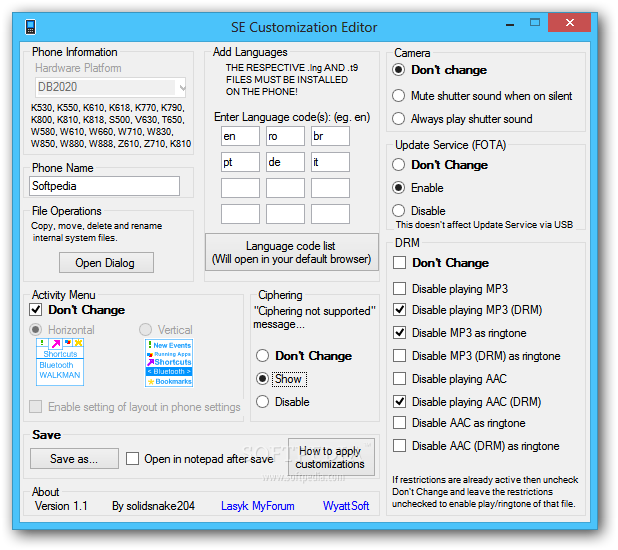Viewport: 618px width, 550px height.
Task: Open the Language code list in browser
Action: point(292,252)
